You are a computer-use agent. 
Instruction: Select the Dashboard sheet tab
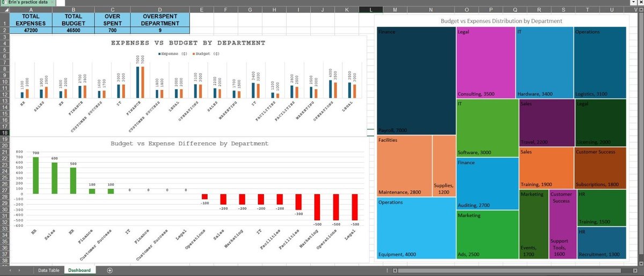[x=79, y=270]
